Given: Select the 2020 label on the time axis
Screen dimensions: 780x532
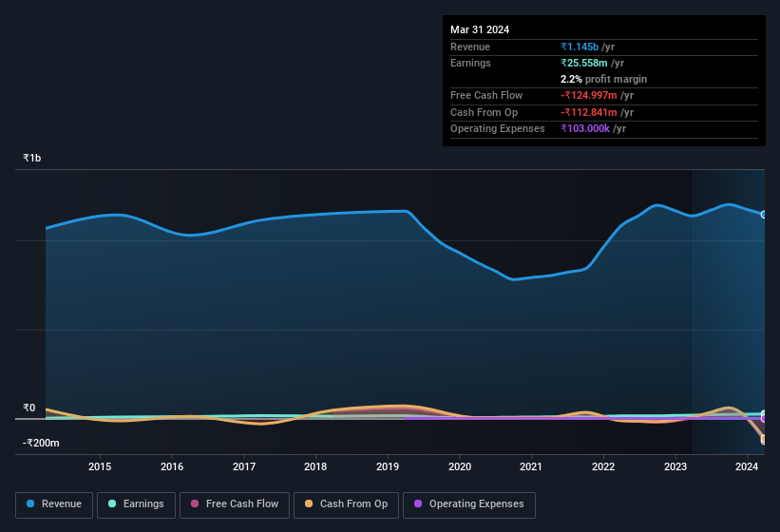Looking at the screenshot, I should (x=460, y=466).
